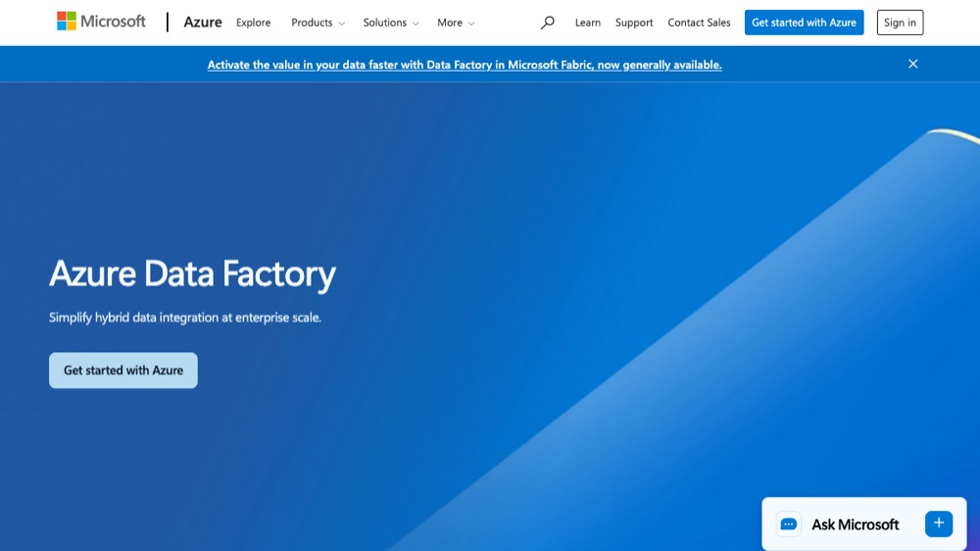Click the Microsoft logo
Viewport: 980px width, 551px height.
101,22
